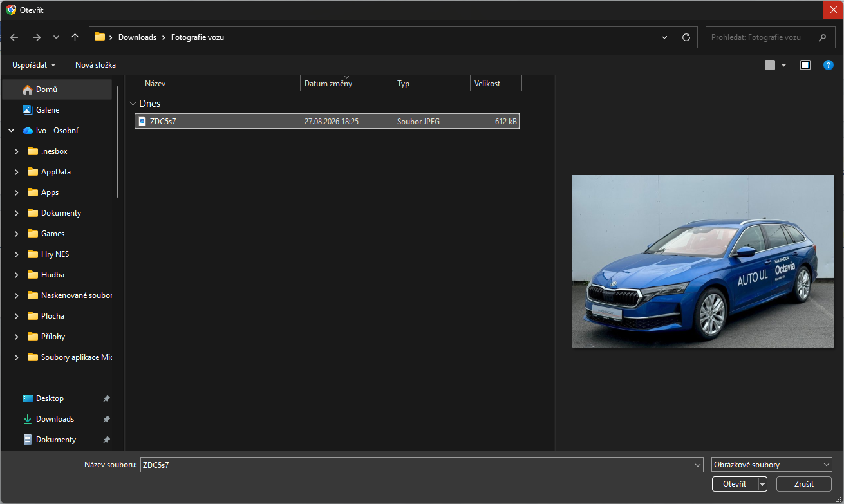Click the blue car preview image

(x=703, y=261)
